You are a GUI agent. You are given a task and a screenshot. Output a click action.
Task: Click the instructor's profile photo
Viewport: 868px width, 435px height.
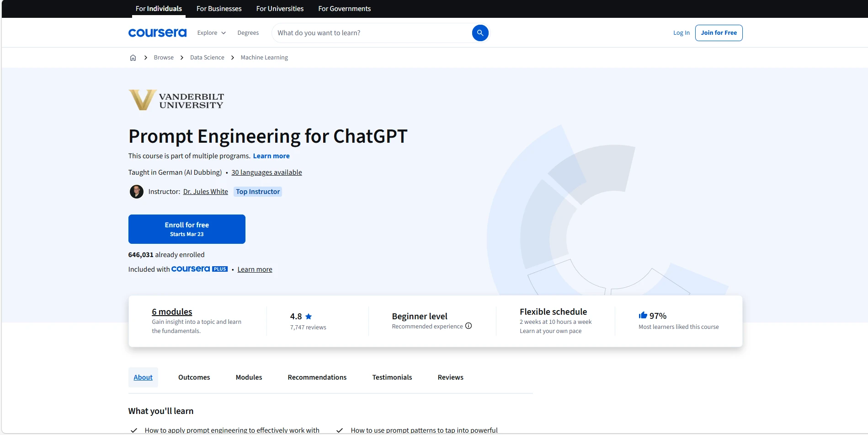[x=136, y=191]
